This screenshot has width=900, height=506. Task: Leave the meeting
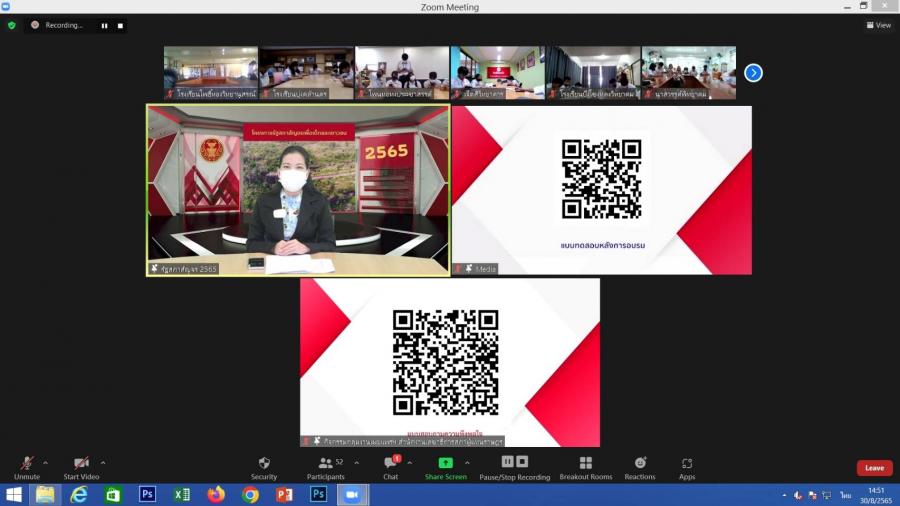click(874, 468)
